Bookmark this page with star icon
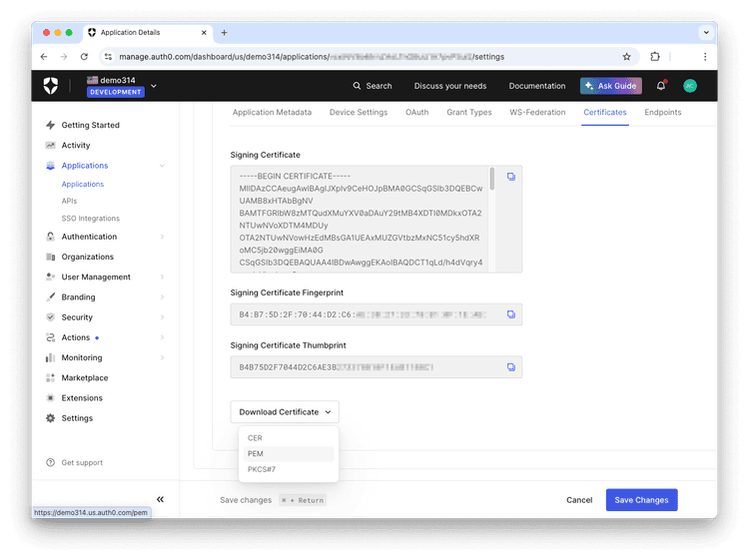Screen dimensions: 749x560 pyautogui.click(x=626, y=57)
